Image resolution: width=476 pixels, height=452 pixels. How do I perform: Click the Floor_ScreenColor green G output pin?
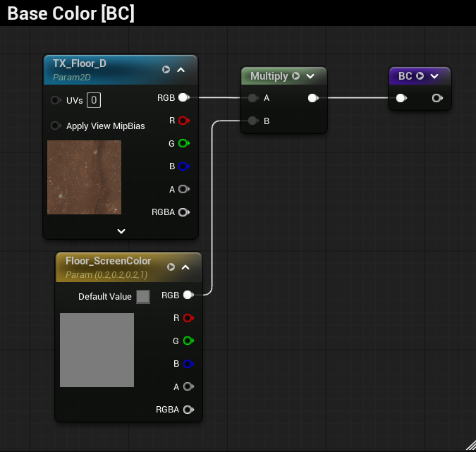(188, 341)
